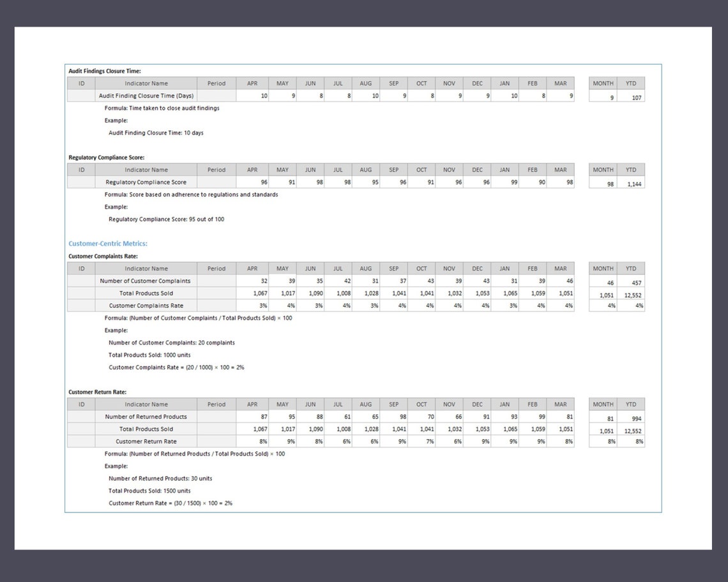The height and width of the screenshot is (582, 728).
Task: Select the Number of Returned Products row label
Action: click(x=144, y=416)
